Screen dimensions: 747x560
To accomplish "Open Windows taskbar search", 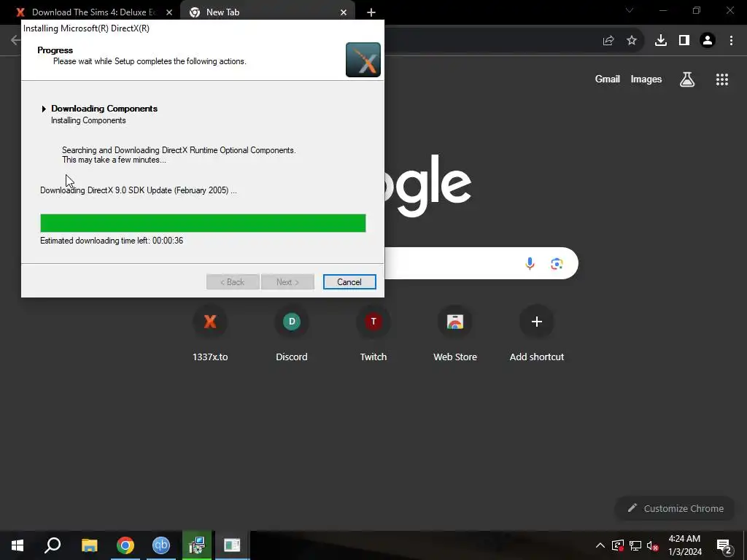I will [53, 545].
